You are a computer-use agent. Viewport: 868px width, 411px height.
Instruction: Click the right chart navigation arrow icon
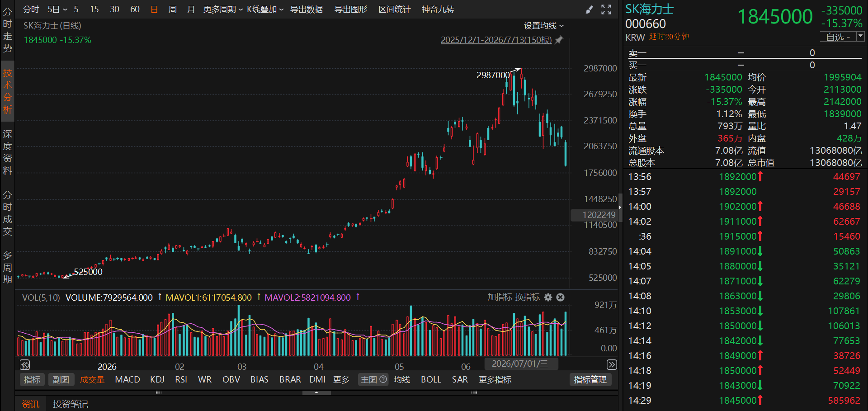[612, 364]
